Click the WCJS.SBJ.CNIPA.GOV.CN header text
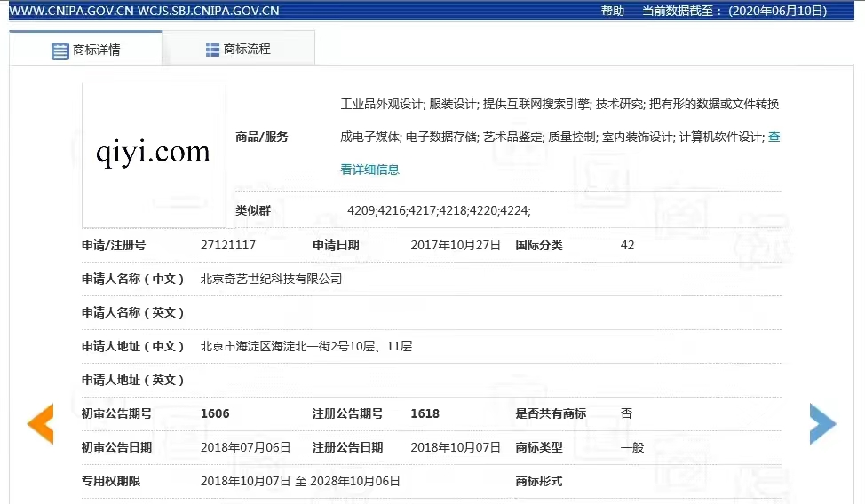Screen dimensions: 865x504 click(209, 11)
